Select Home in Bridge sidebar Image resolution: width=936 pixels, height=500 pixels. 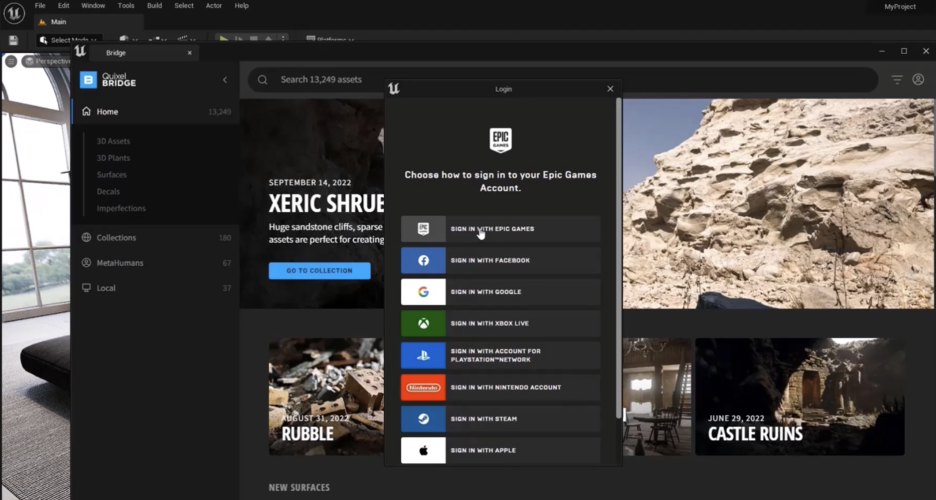(156, 112)
